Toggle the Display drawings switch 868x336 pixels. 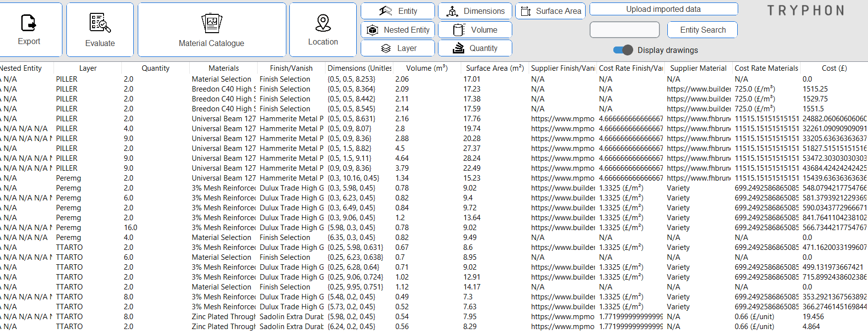click(x=623, y=50)
